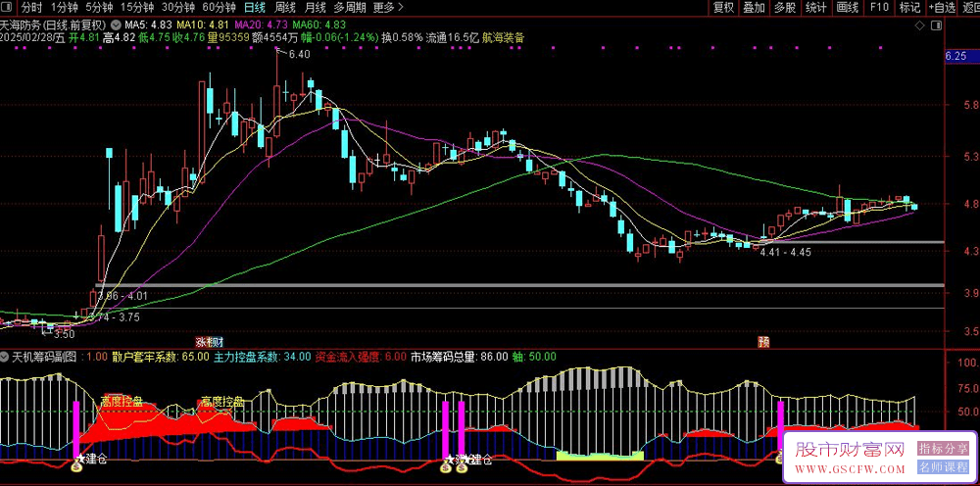980x486 pixels.
Task: Open the 多周期 multi-period view
Action: [350, 8]
